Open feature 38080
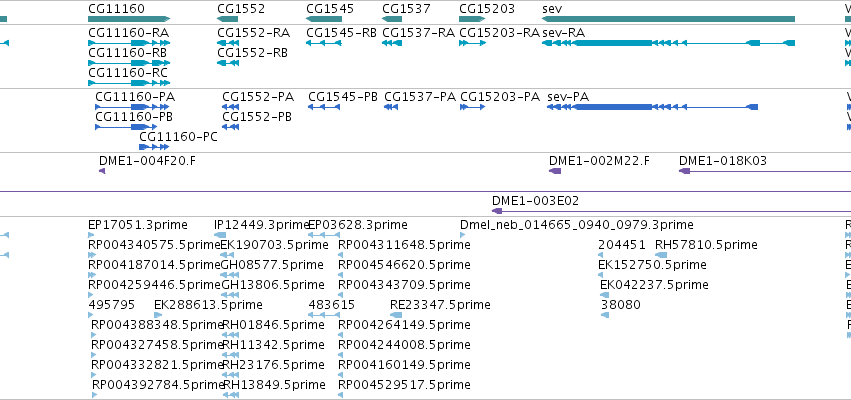Screen dimensions: 851x400 [x=605, y=315]
